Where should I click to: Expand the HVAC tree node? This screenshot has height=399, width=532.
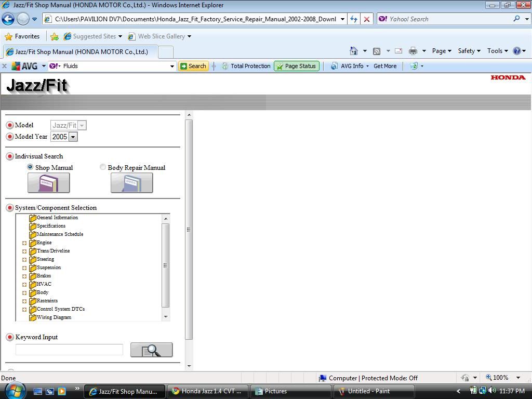(24, 285)
